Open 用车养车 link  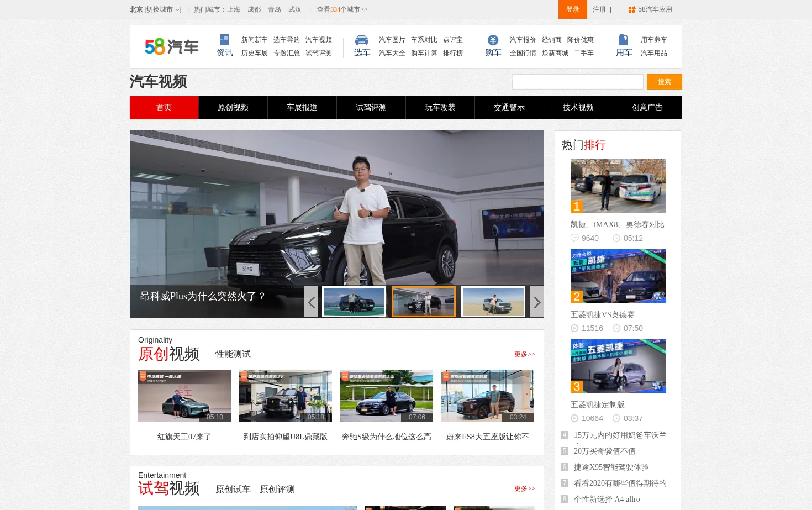point(654,40)
